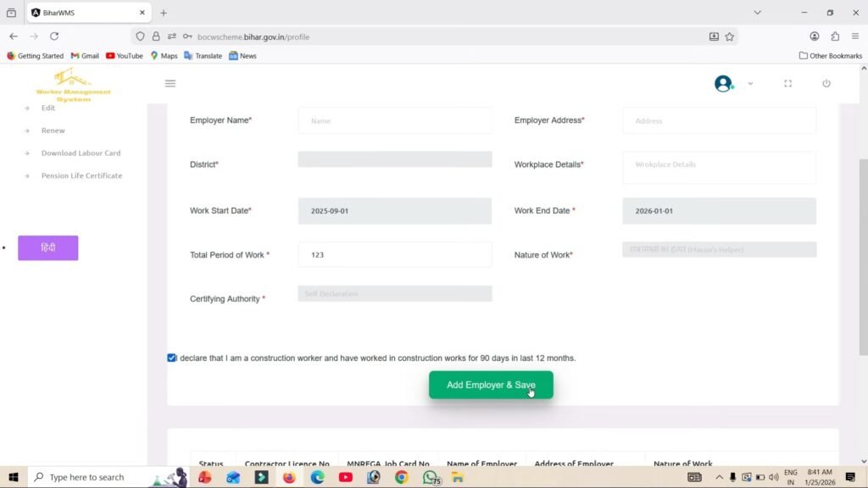The height and width of the screenshot is (488, 868).
Task: Open the browser application menu
Action: (x=857, y=36)
